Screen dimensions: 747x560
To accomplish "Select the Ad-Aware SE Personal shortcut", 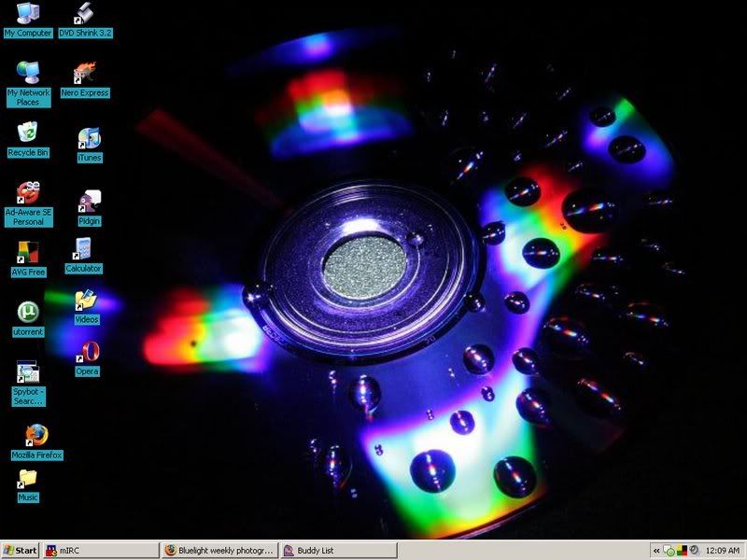I will pyautogui.click(x=29, y=203).
